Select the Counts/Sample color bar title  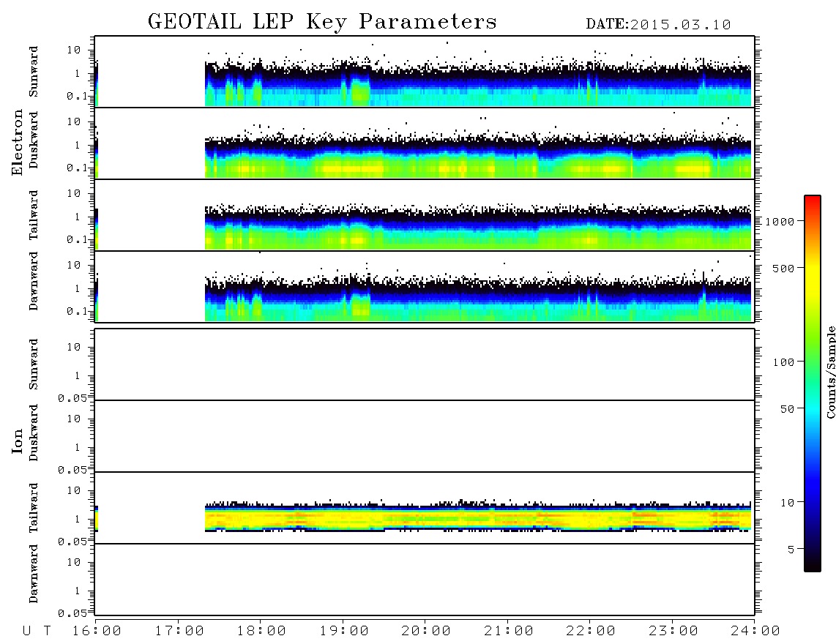(x=830, y=372)
